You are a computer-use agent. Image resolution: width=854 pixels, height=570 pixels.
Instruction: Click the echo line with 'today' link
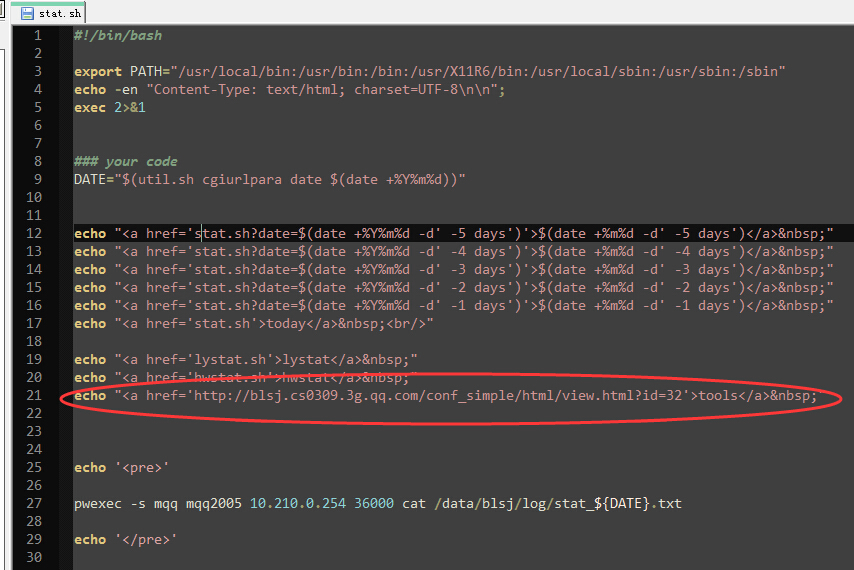coord(254,323)
